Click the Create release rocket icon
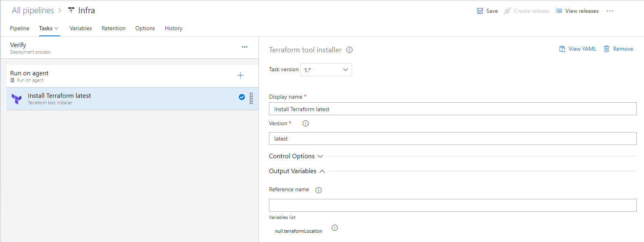Viewport: 644px width, 242px height. pos(507,11)
